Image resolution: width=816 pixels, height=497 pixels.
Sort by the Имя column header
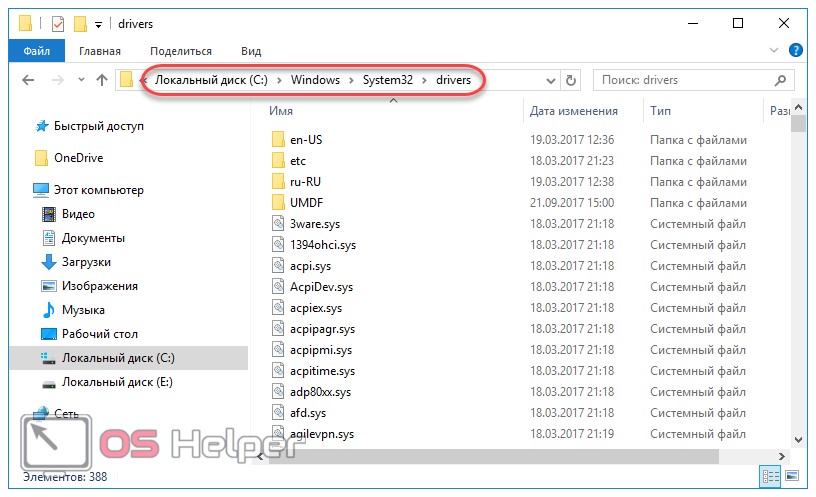pyautogui.click(x=281, y=111)
